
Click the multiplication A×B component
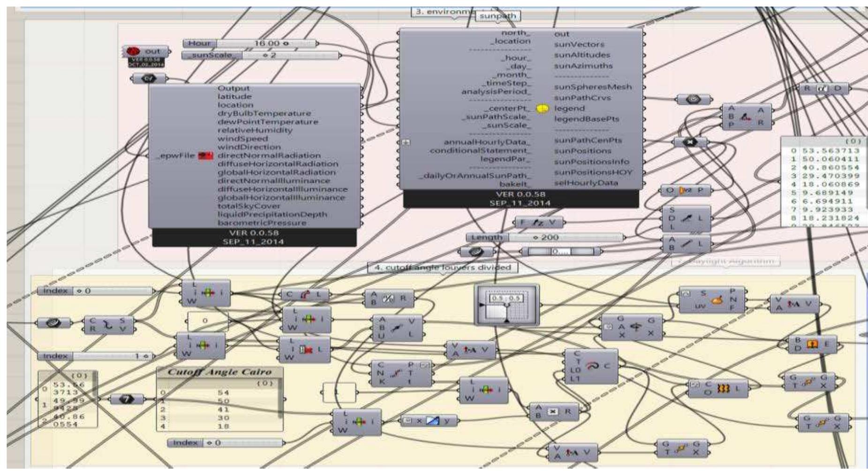point(554,411)
